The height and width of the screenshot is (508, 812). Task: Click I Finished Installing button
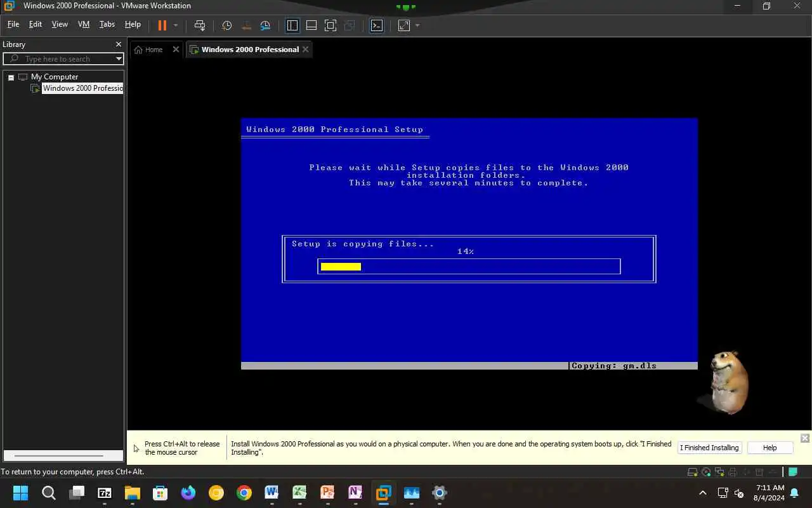pos(709,448)
